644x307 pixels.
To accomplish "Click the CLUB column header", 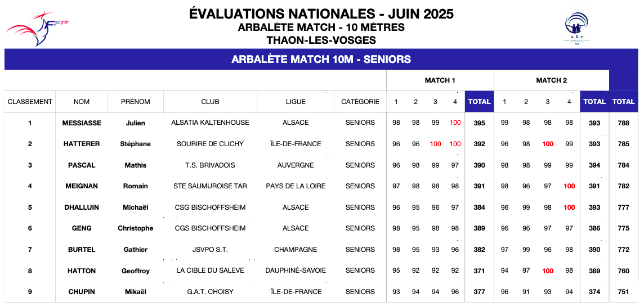I will click(210, 101).
